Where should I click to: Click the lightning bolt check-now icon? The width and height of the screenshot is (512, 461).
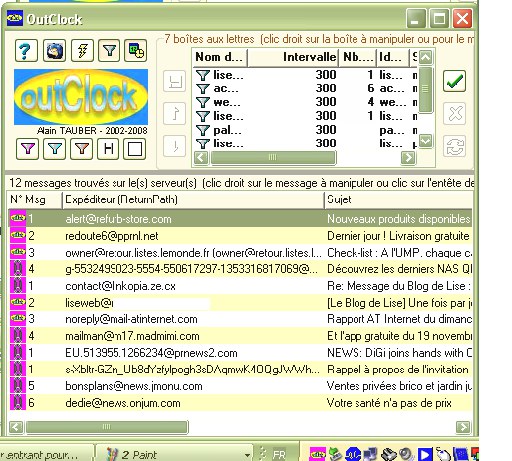pos(82,51)
